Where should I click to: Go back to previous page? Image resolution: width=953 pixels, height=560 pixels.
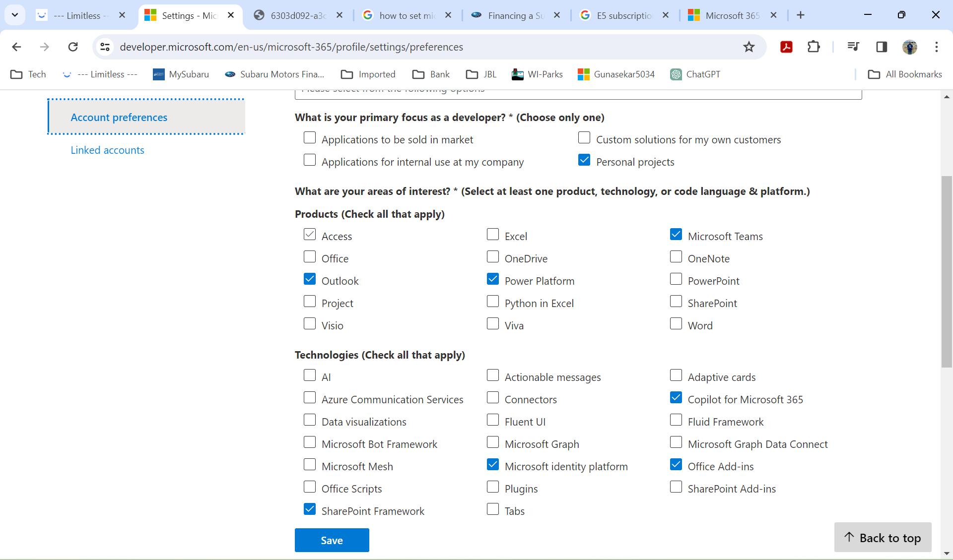[x=16, y=47]
